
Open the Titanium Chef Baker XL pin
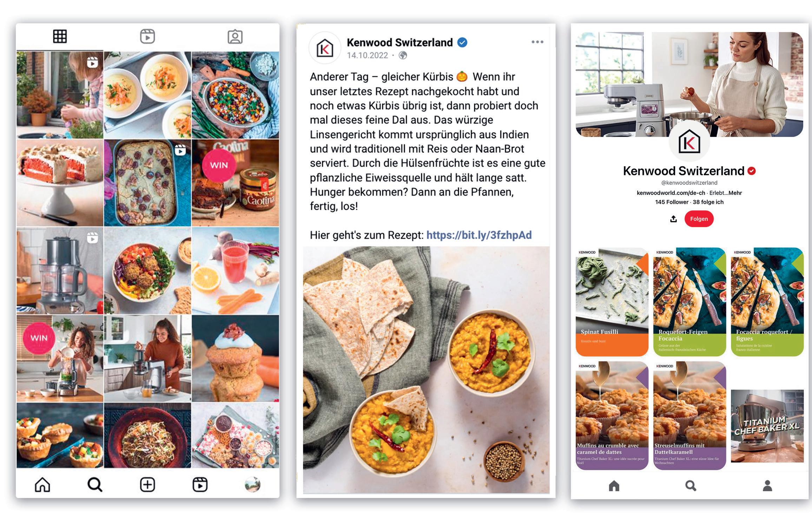click(x=767, y=426)
